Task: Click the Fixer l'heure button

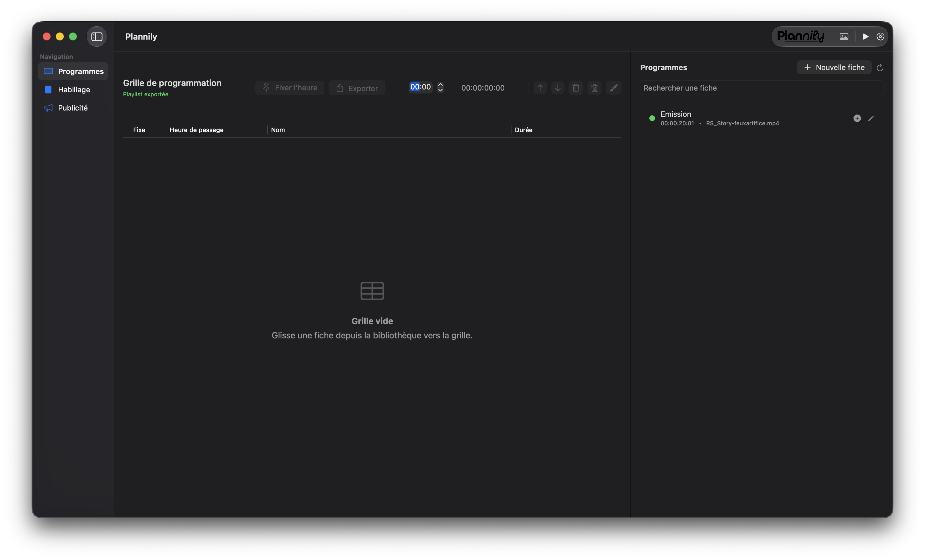Action: click(x=289, y=87)
